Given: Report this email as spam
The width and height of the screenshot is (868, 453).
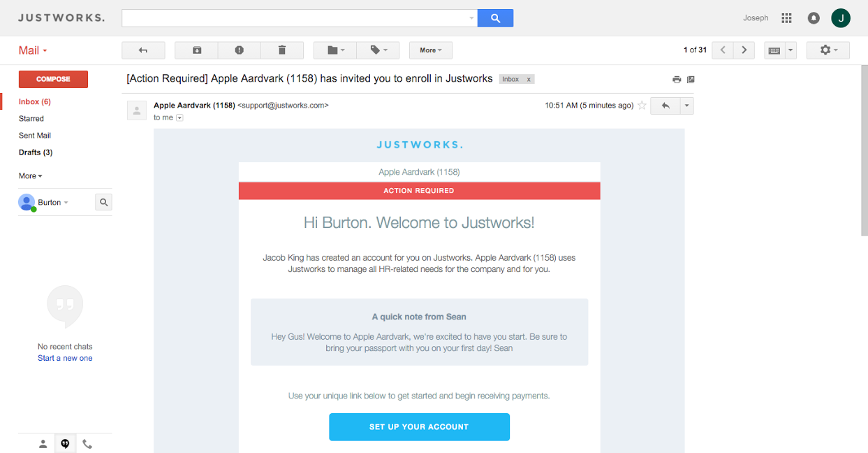Looking at the screenshot, I should click(x=240, y=50).
